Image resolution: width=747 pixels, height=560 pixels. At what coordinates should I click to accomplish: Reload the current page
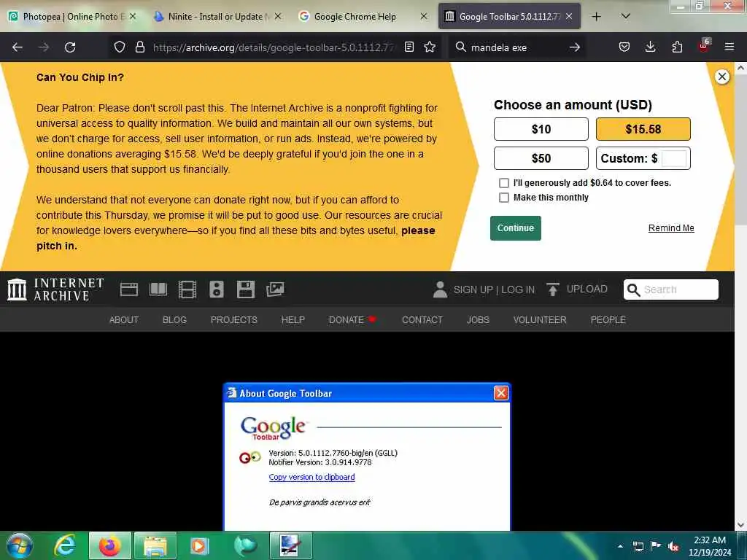[x=70, y=47]
